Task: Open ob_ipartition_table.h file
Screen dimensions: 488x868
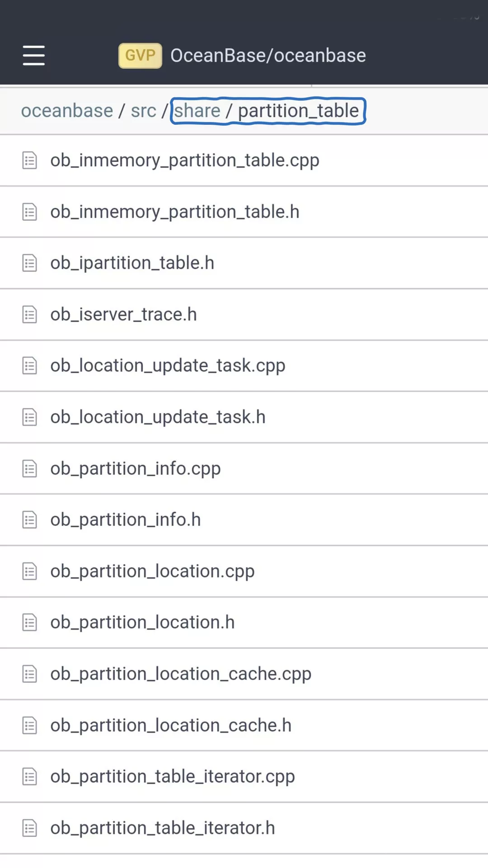Action: tap(132, 263)
